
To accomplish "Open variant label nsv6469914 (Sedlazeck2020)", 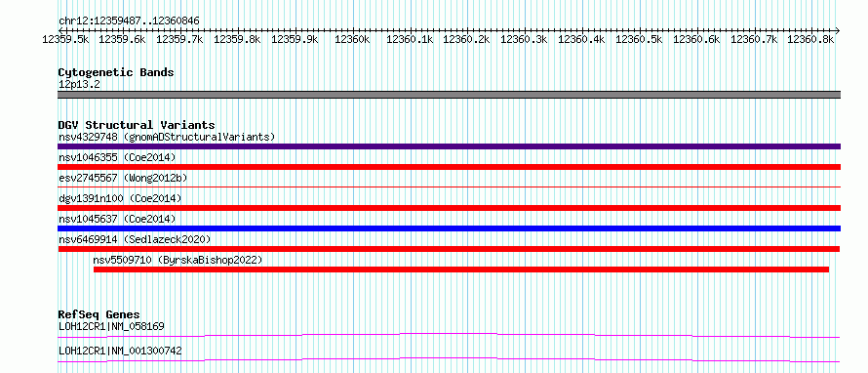I will 135,239.
